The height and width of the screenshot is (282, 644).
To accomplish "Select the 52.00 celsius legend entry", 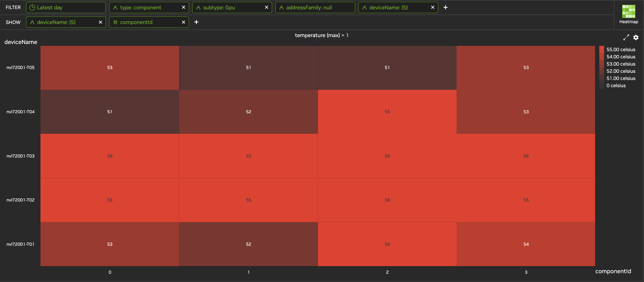I will (621, 71).
